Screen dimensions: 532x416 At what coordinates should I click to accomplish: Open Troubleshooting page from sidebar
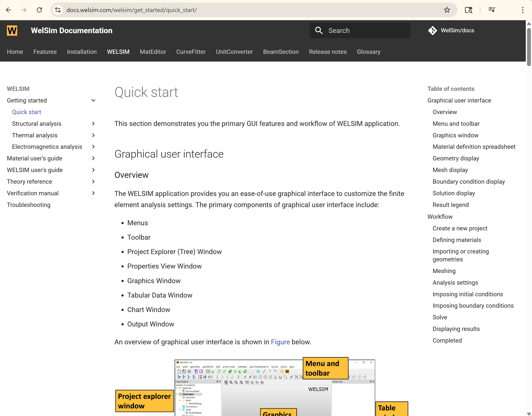click(x=29, y=205)
